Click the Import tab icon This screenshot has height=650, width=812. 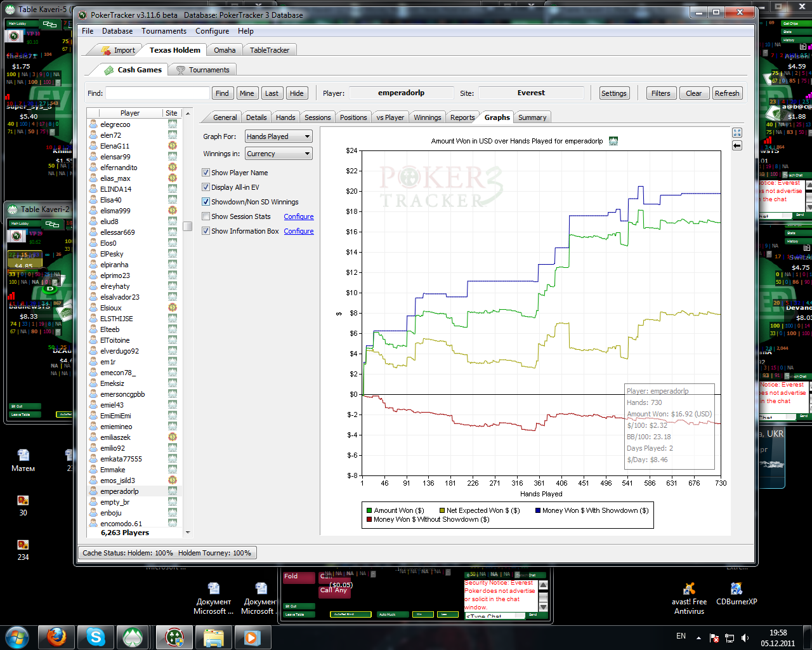pyautogui.click(x=105, y=50)
